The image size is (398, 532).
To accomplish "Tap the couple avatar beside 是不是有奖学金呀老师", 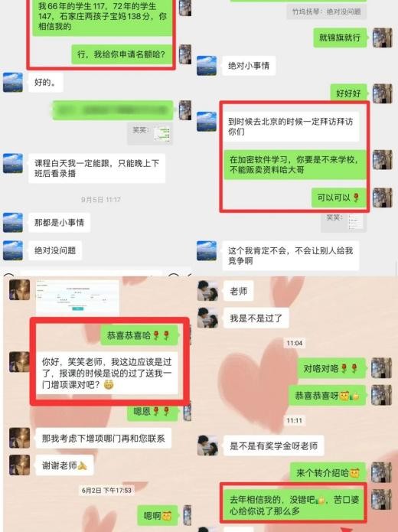I will [x=207, y=446].
